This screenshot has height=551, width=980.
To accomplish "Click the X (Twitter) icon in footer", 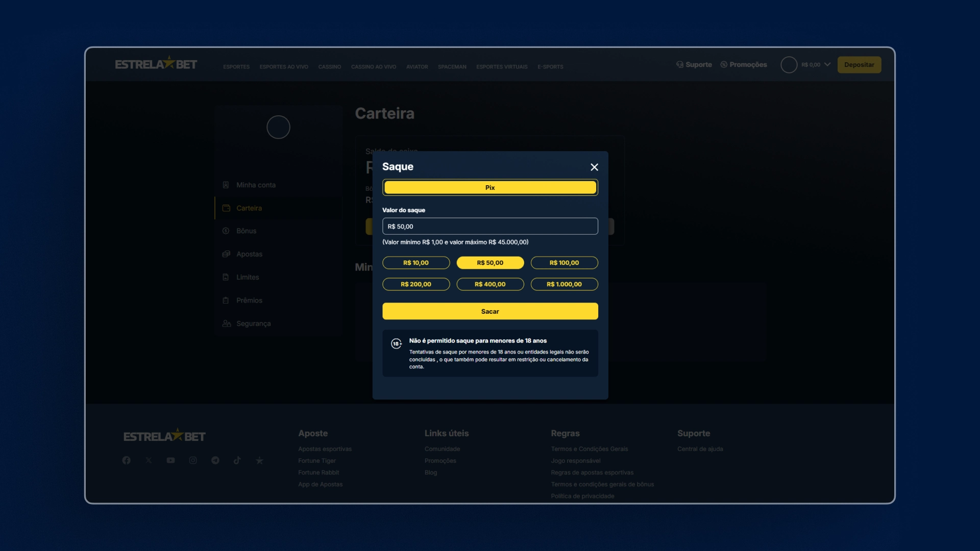I will [x=149, y=460].
